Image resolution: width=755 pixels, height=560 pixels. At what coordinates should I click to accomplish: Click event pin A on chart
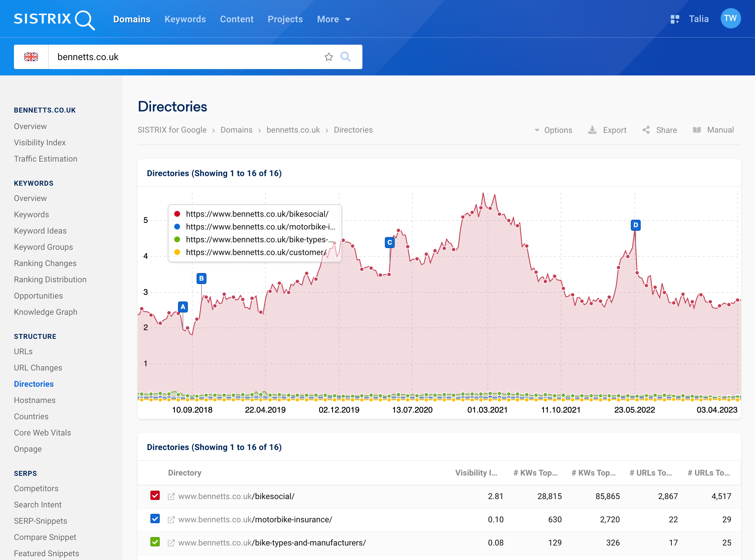(183, 307)
